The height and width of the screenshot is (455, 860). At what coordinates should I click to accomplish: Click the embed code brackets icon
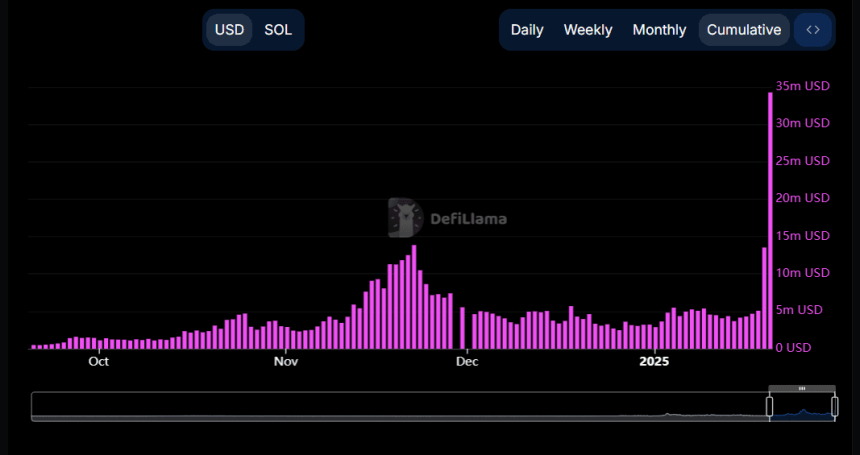pyautogui.click(x=812, y=30)
